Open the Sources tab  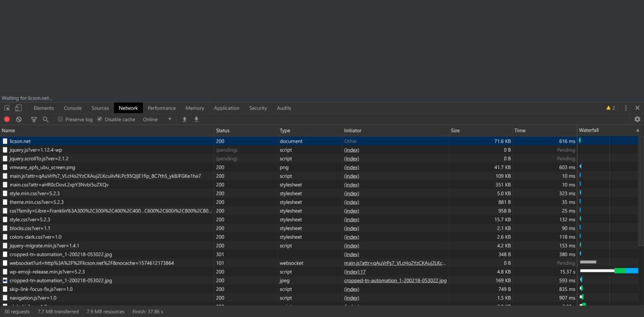click(100, 108)
